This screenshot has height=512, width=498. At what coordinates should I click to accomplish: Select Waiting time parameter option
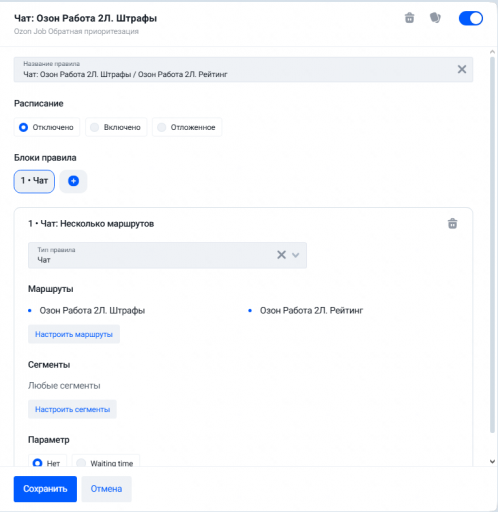106,462
